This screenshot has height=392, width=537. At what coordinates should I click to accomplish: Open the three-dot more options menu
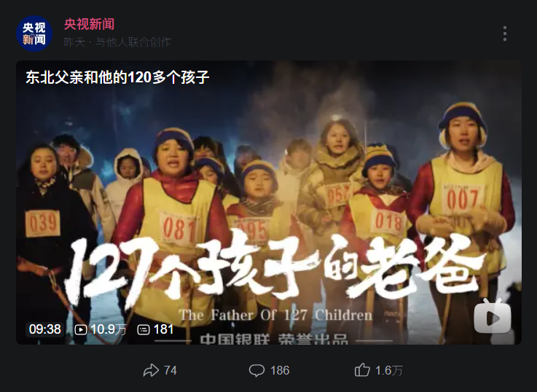[x=505, y=34]
